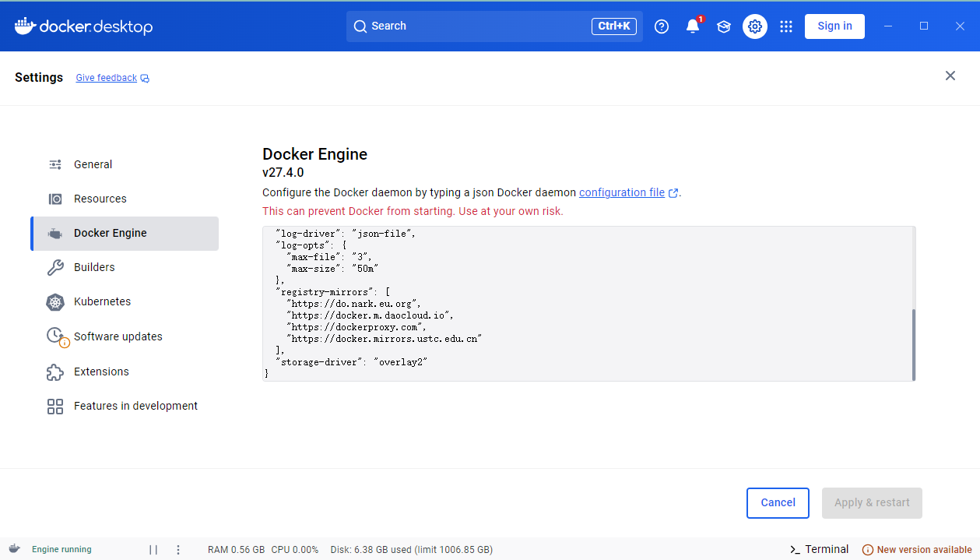Select the Docker Engine settings tab
The width and height of the screenshot is (980, 560).
click(125, 234)
